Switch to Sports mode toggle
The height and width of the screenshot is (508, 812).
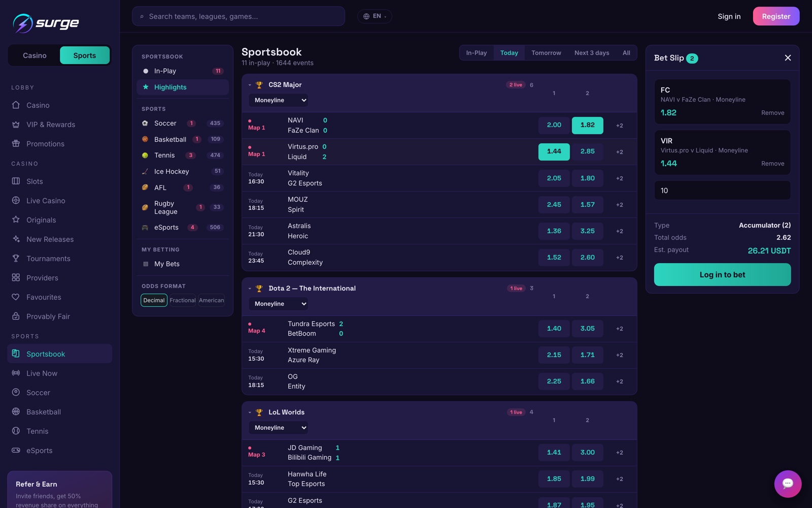click(x=85, y=55)
